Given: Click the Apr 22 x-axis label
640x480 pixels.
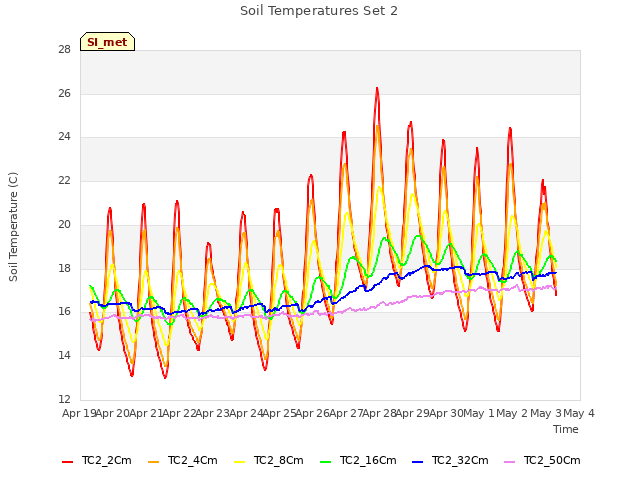Looking at the screenshot, I should click(180, 413).
